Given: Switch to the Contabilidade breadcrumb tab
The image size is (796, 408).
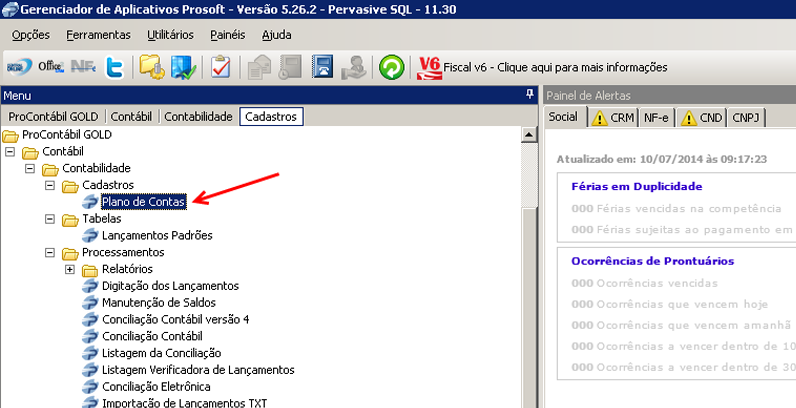Looking at the screenshot, I should click(198, 117).
